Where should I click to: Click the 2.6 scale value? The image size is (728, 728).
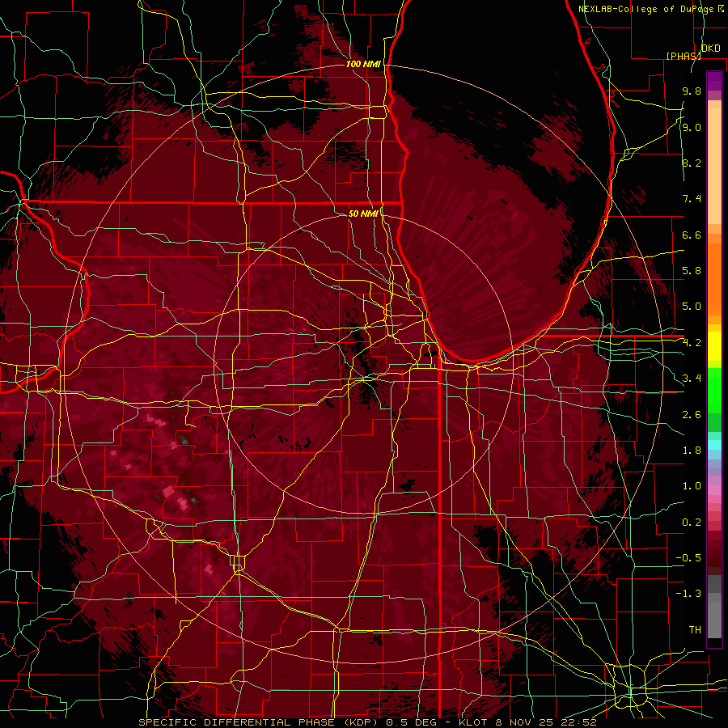click(692, 414)
